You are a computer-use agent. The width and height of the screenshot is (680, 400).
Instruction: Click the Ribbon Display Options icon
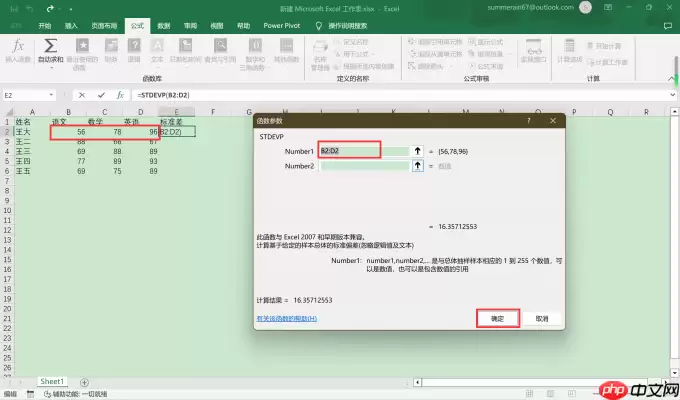pos(608,7)
